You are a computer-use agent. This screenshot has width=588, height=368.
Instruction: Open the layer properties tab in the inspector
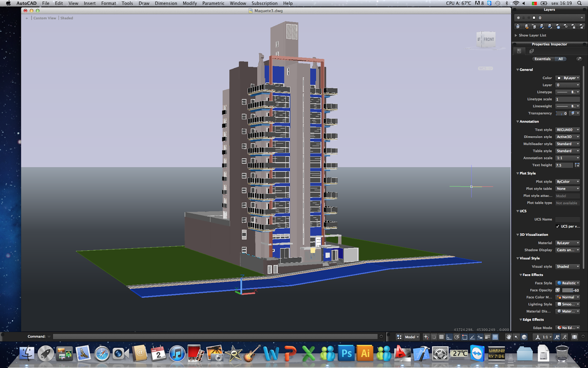[532, 51]
